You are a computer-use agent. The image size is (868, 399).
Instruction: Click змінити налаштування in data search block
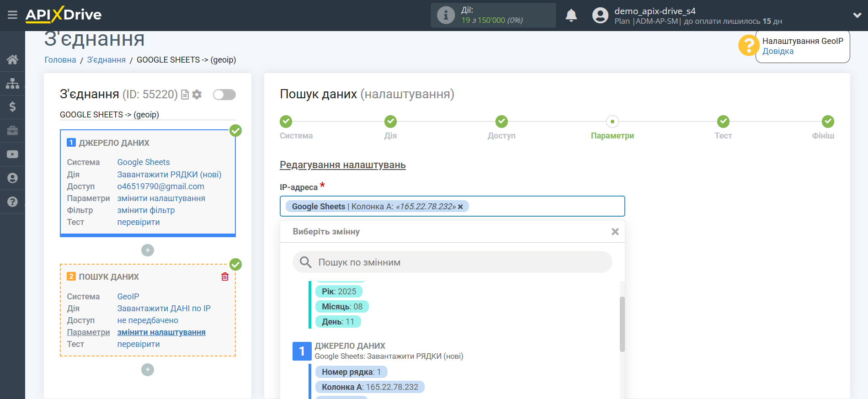161,332
